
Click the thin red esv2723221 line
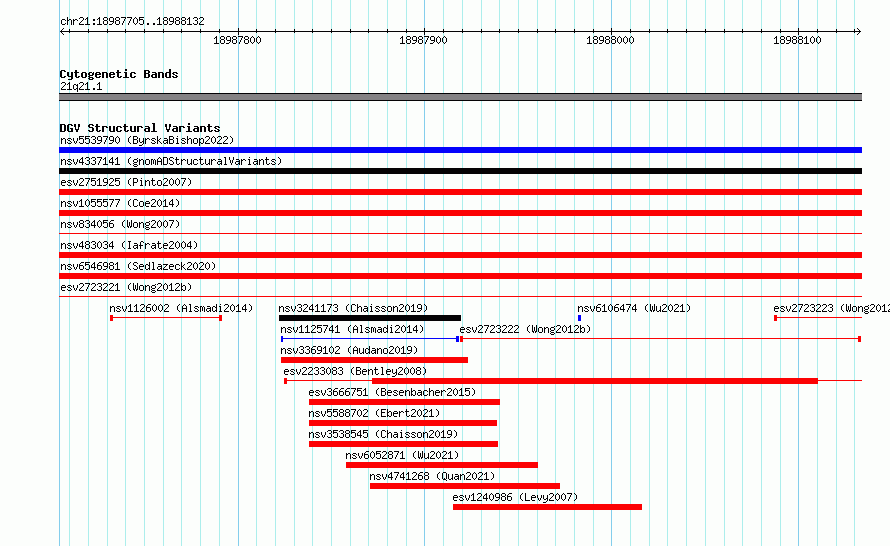coord(460,296)
